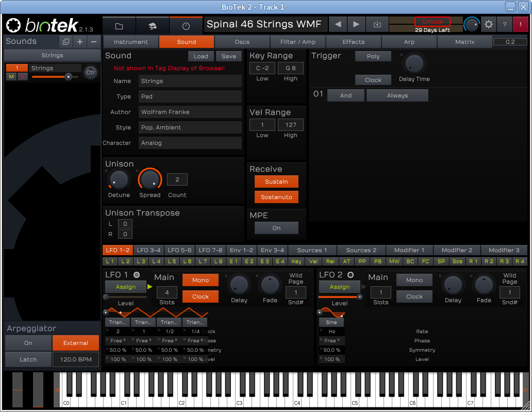
Task: Switch to the Oscs tab
Action: tap(242, 42)
